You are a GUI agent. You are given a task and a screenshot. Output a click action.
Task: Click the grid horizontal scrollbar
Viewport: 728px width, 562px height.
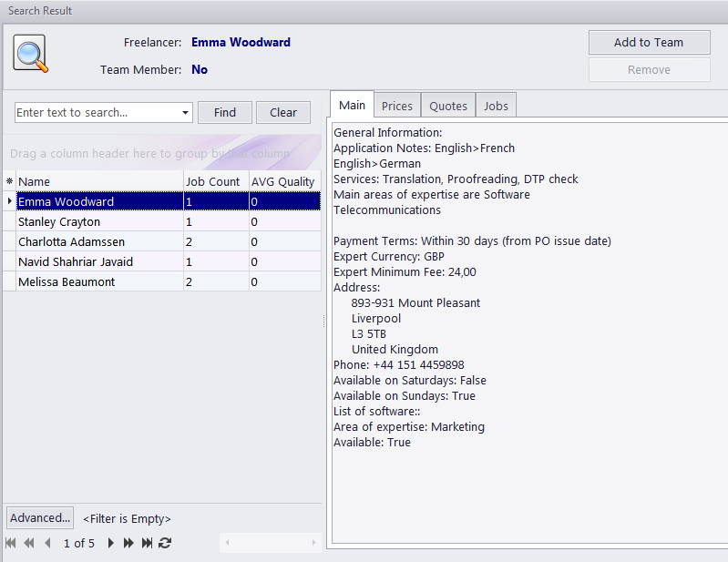(271, 543)
